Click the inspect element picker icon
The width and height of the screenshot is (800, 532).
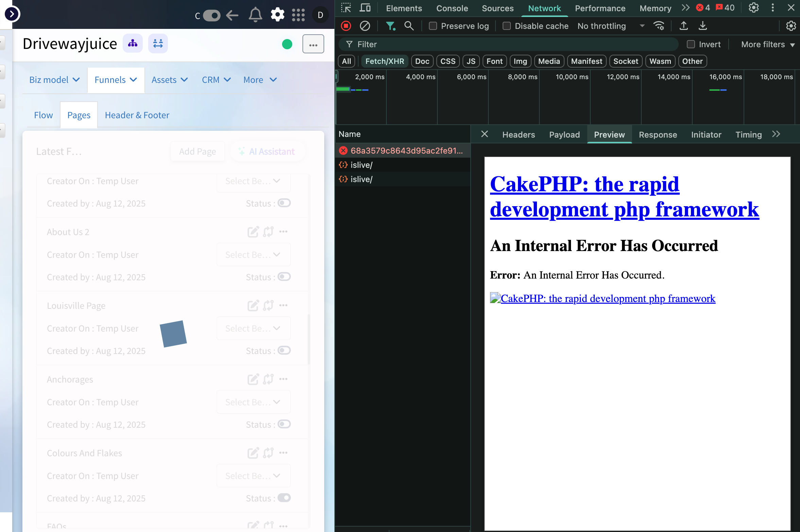(x=346, y=8)
